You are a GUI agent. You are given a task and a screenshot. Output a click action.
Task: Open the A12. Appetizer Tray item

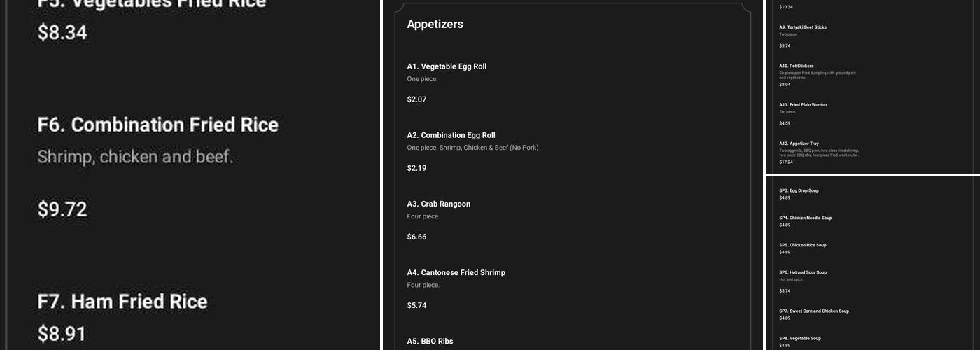[799, 143]
